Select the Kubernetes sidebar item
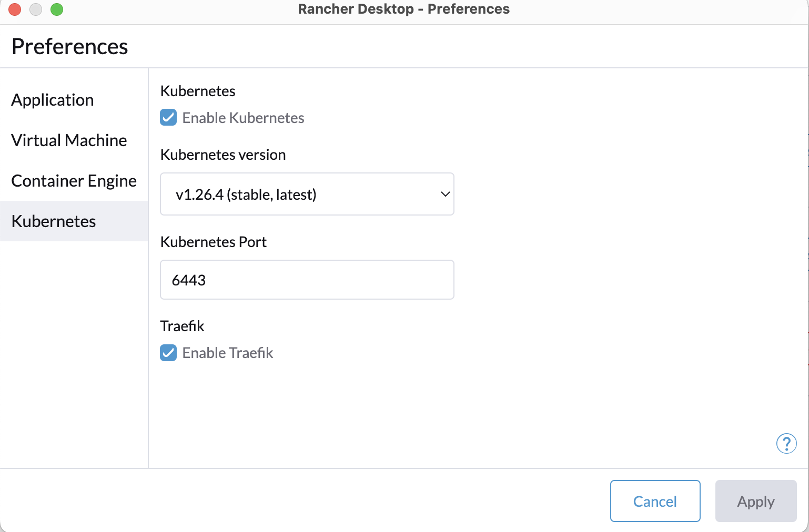The width and height of the screenshot is (809, 532). [74, 221]
